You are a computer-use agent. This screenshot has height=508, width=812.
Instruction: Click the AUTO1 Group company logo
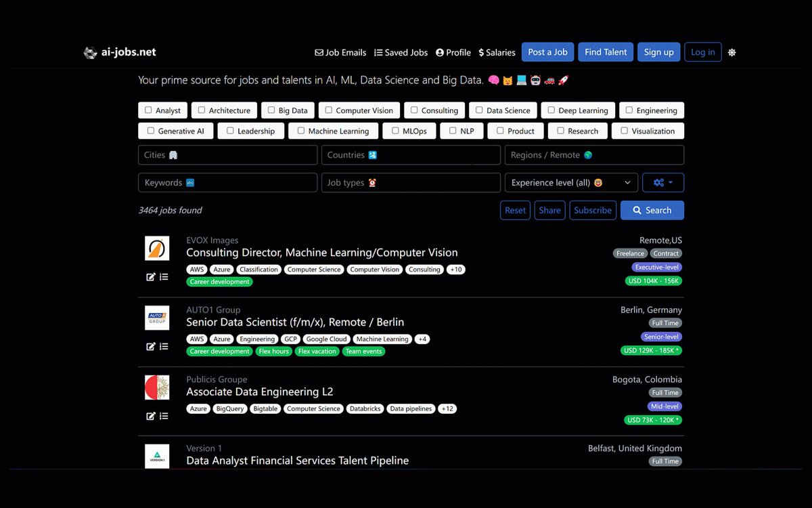[x=157, y=318]
